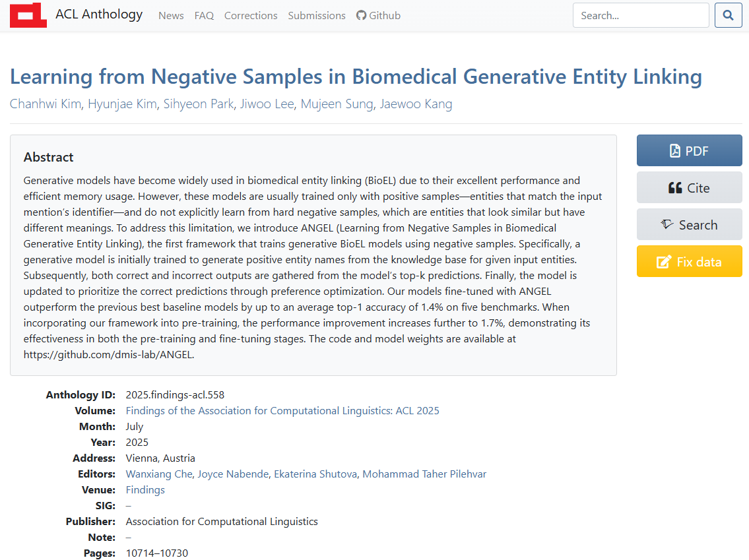The image size is (749, 560).
Task: Open the paper PDF
Action: point(689,150)
